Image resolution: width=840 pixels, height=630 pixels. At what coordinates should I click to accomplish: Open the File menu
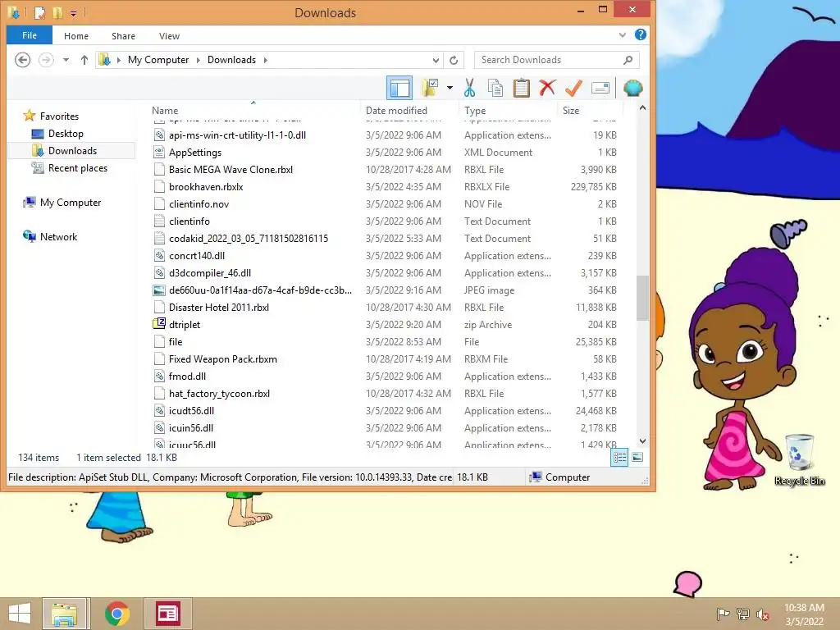30,35
